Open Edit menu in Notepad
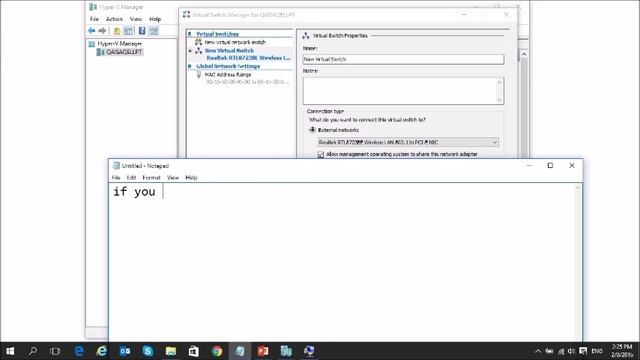 (x=131, y=178)
